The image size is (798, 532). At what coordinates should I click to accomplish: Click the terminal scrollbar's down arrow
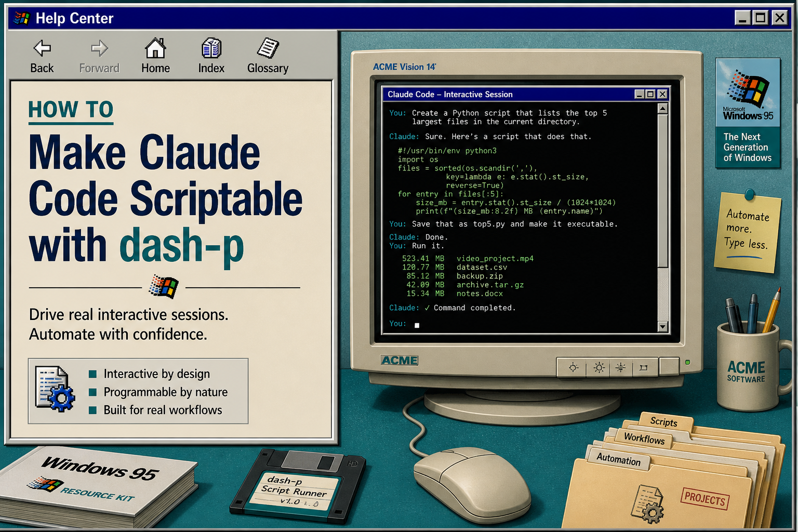click(662, 327)
